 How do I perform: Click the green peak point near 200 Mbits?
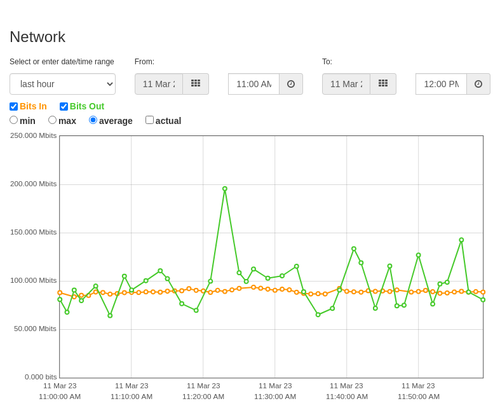[x=225, y=189]
